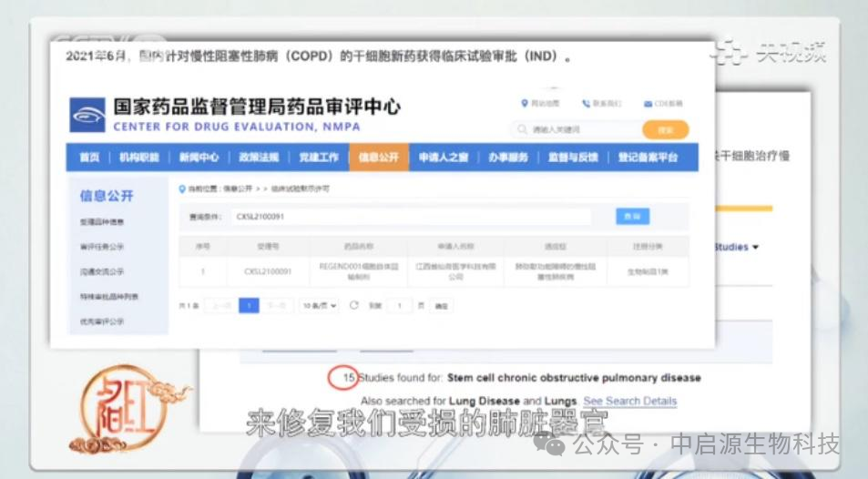Image resolution: width=868 pixels, height=479 pixels.
Task: Select 首页 in the navigation bar
Action: point(89,158)
